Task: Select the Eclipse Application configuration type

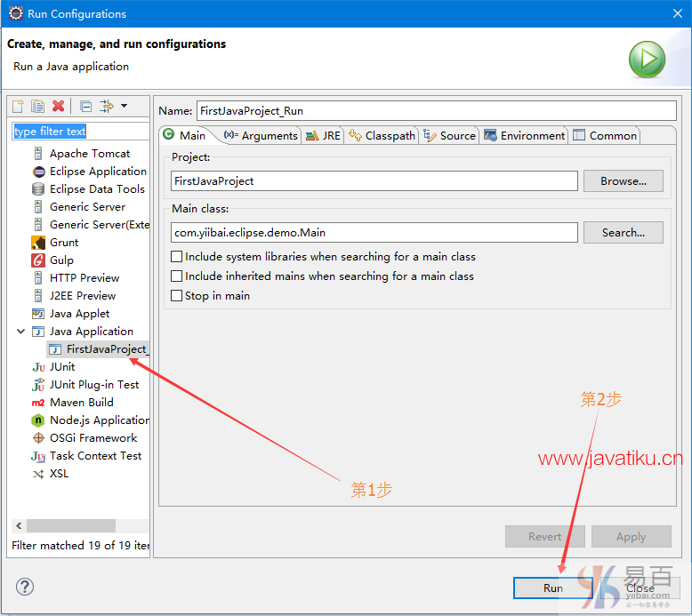Action: (97, 172)
